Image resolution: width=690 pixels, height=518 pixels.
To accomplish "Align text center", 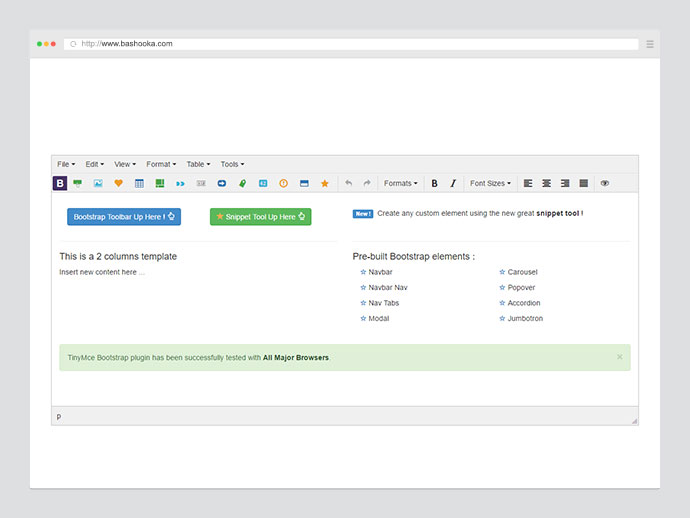I will click(547, 183).
